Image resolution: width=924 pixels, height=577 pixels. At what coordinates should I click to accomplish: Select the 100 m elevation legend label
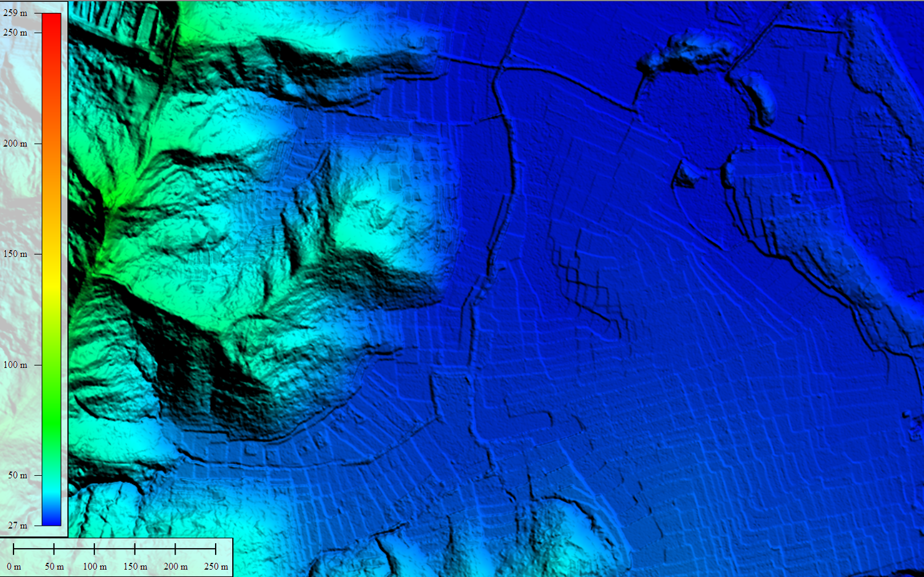pyautogui.click(x=15, y=365)
